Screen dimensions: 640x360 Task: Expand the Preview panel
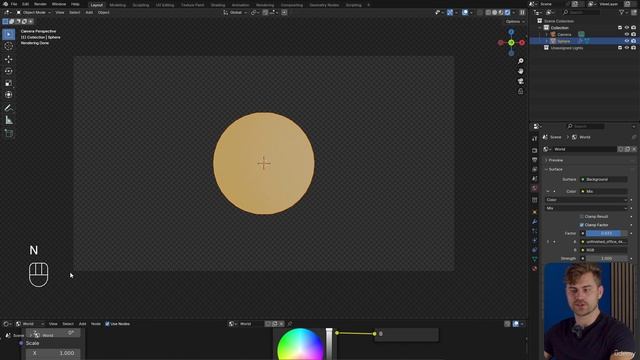[x=556, y=160]
